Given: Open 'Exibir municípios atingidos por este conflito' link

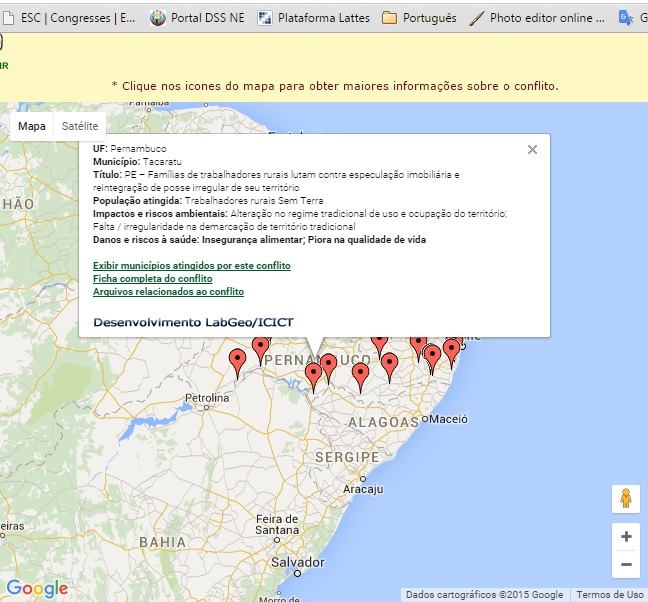Looking at the screenshot, I should pyautogui.click(x=191, y=266).
